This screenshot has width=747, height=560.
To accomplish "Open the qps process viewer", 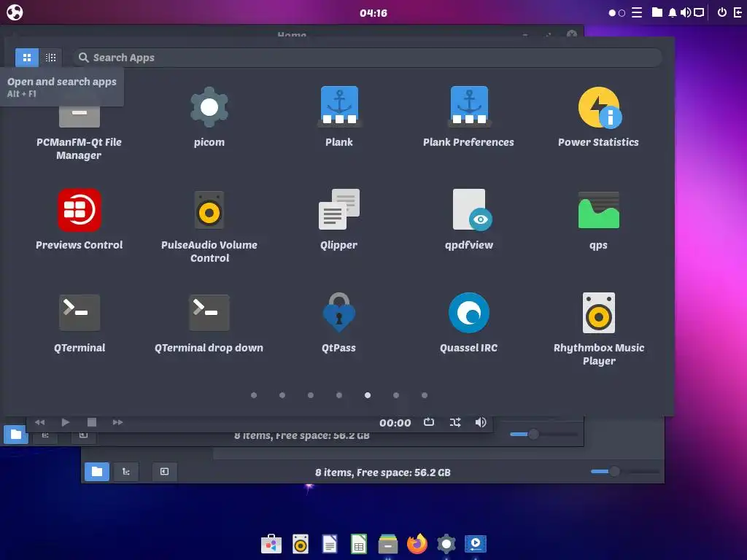I will (x=598, y=220).
